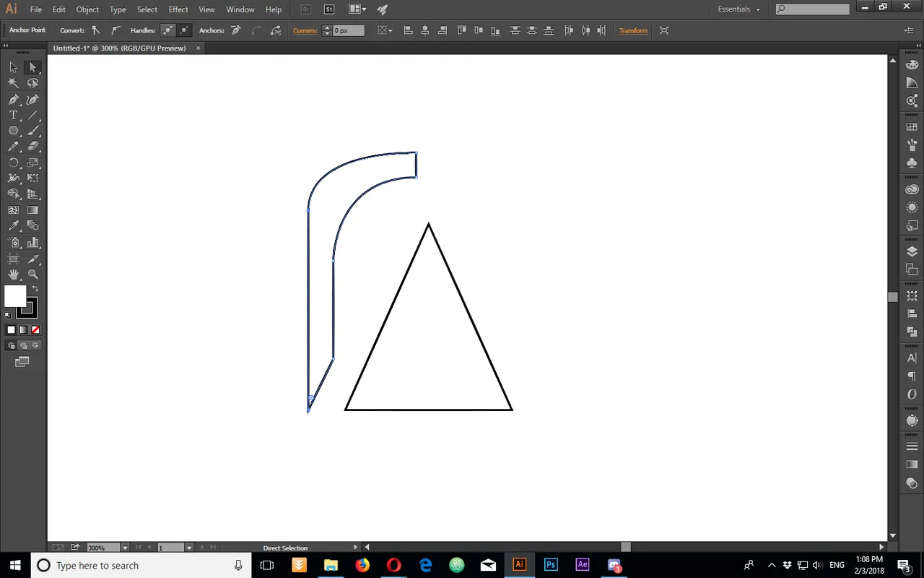Reset to default fill and stroke
The width and height of the screenshot is (924, 578).
tap(7, 315)
